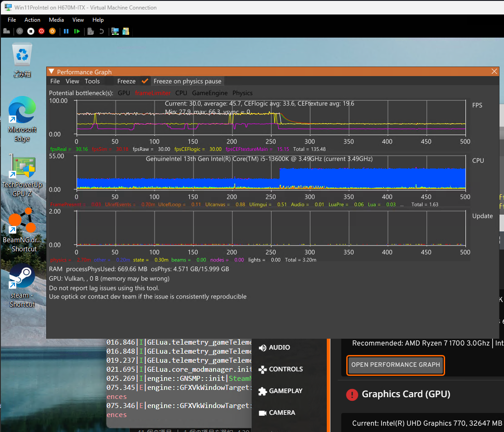Click the engine::GNSMP::init console log line
This screenshot has height=432, width=504.
pos(179,379)
